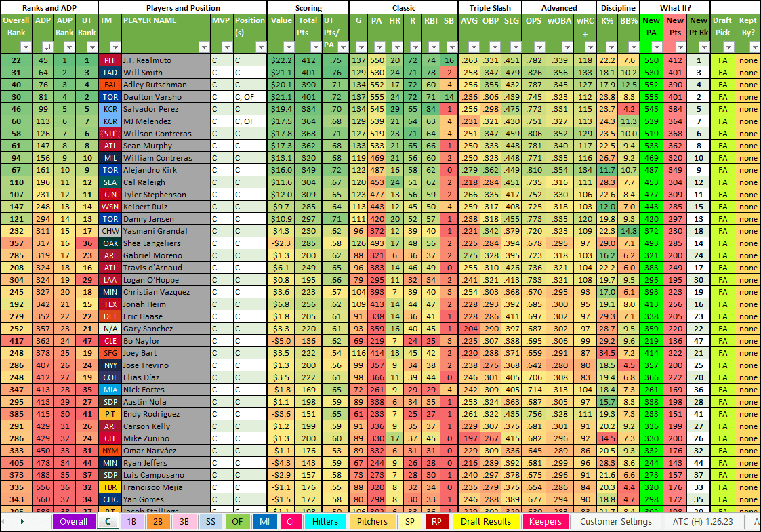761x532 pixels.
Task: Open the OPS column filter dropdown
Action: click(x=539, y=47)
